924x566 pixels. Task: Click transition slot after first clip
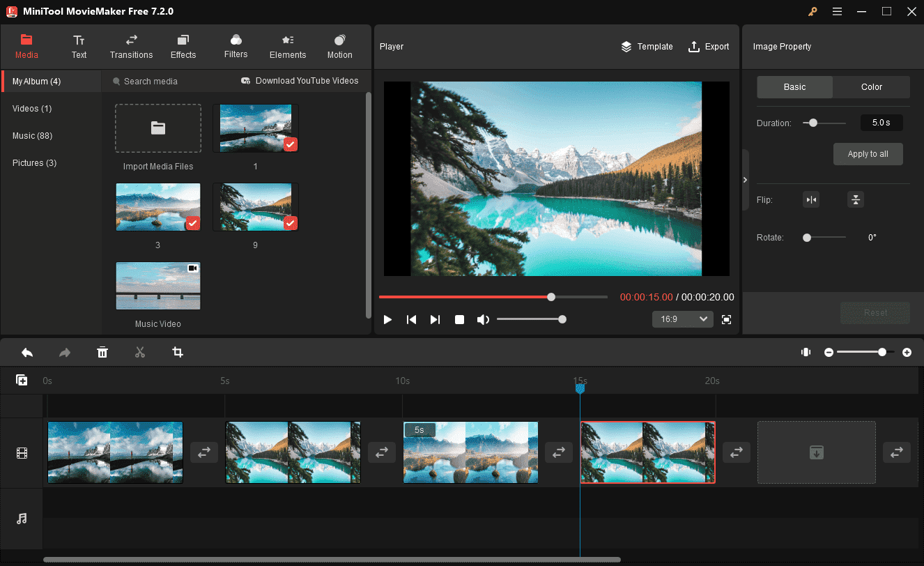coord(204,452)
